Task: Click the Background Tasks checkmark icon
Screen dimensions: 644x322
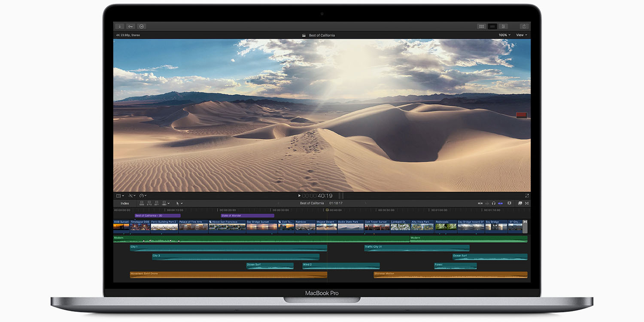Action: 141,26
